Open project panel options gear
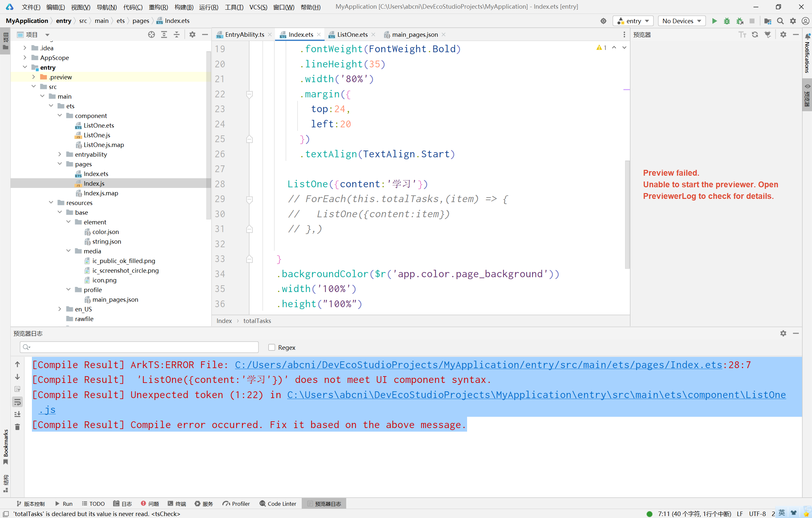812x518 pixels. 192,34
